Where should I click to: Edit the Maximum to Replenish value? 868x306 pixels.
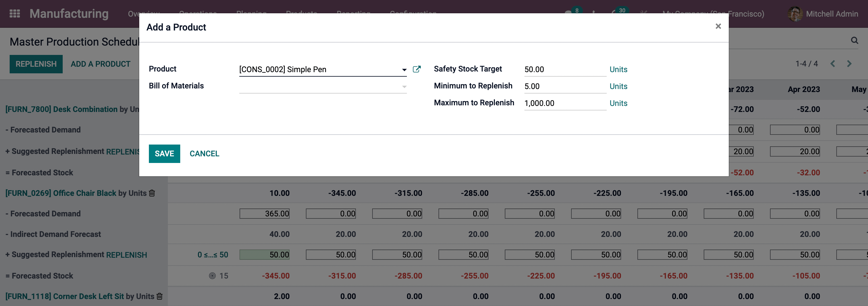click(565, 103)
